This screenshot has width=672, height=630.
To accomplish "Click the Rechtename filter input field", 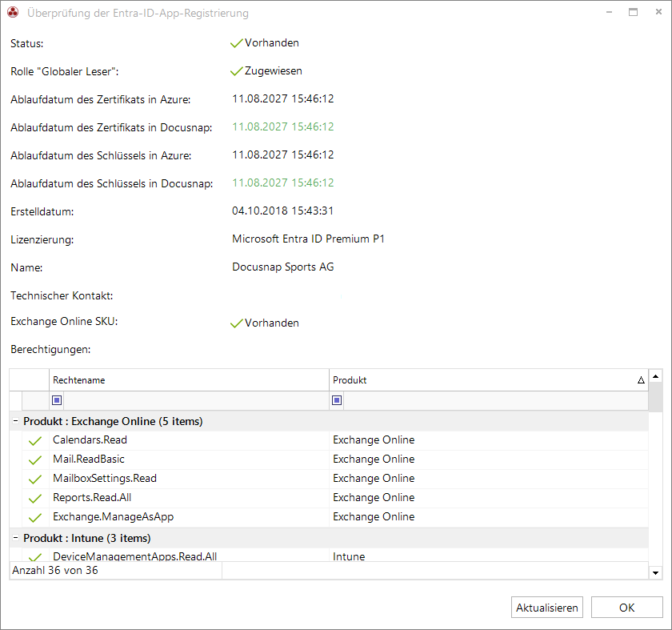I will point(196,400).
